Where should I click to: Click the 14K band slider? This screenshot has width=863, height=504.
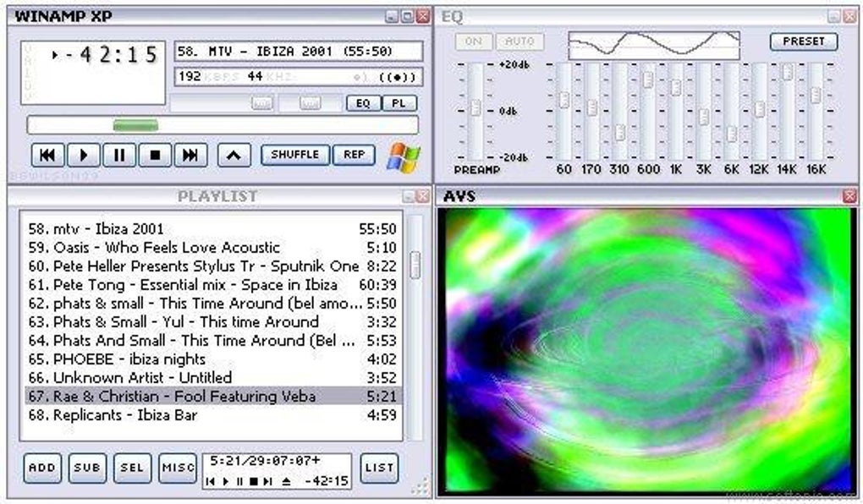pos(788,72)
